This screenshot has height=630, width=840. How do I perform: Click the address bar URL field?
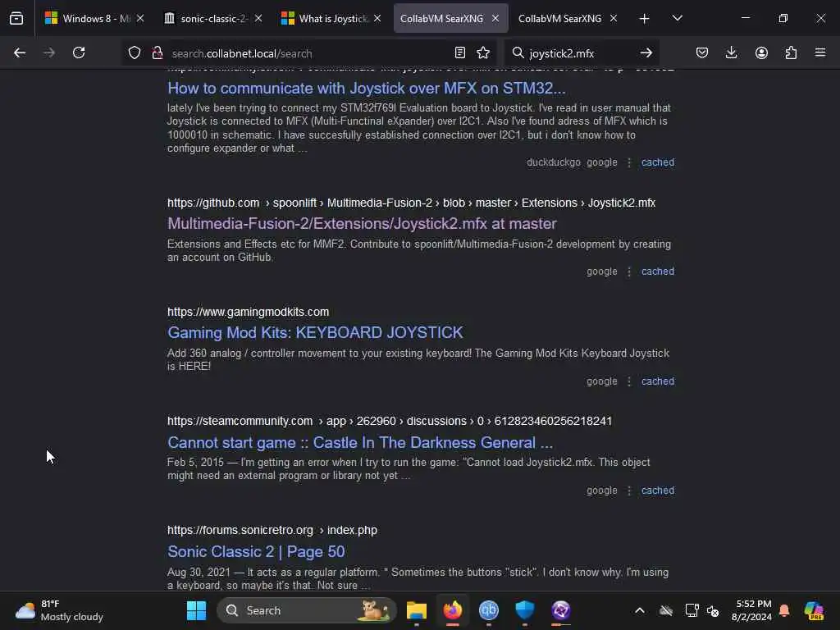pyautogui.click(x=308, y=53)
